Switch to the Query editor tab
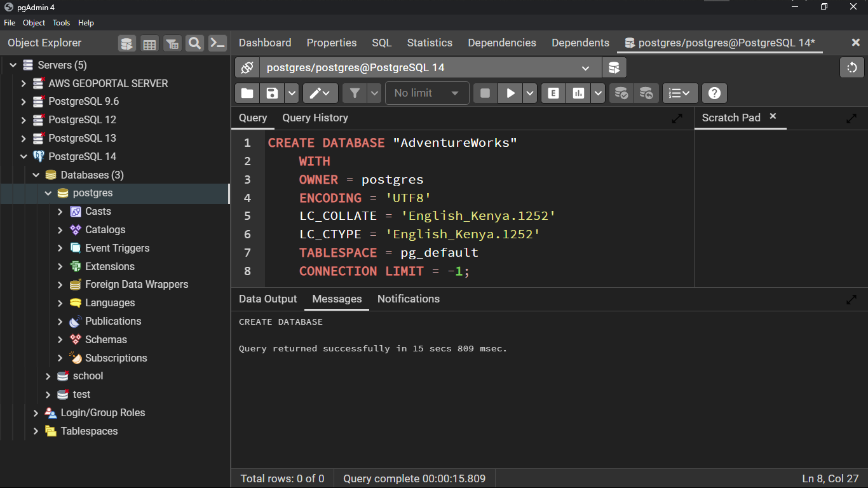 pos(253,118)
